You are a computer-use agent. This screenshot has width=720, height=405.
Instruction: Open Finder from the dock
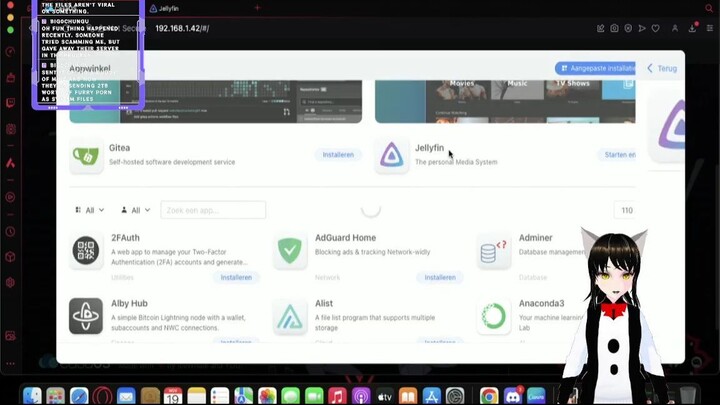click(x=32, y=395)
